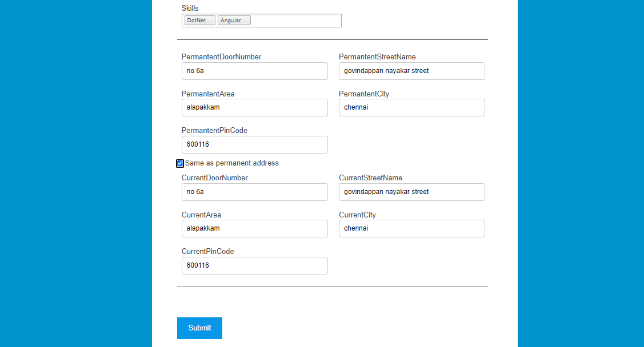The width and height of the screenshot is (644, 347).
Task: Click the CurrentPinCode text field
Action: [254, 265]
